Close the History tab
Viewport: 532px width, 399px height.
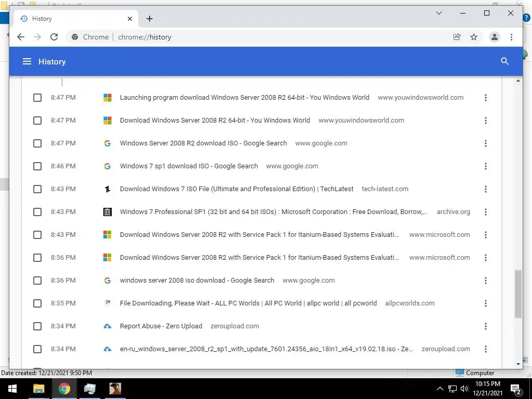click(x=129, y=19)
